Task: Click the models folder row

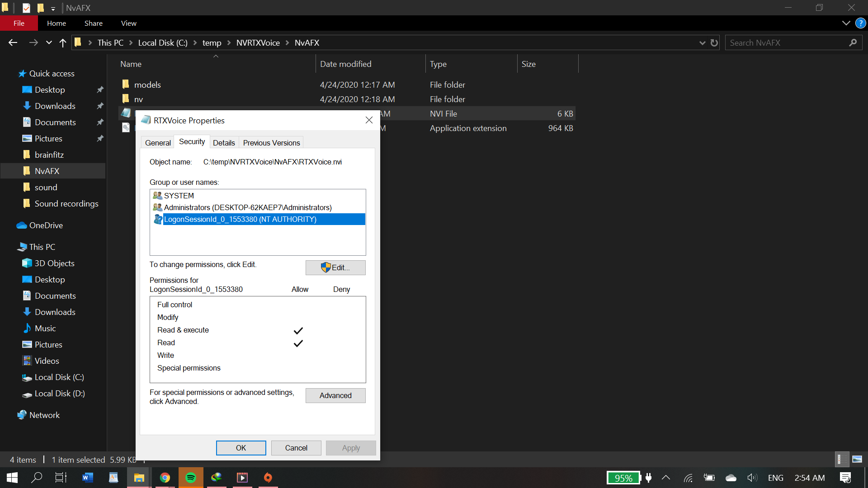Action: click(x=347, y=84)
